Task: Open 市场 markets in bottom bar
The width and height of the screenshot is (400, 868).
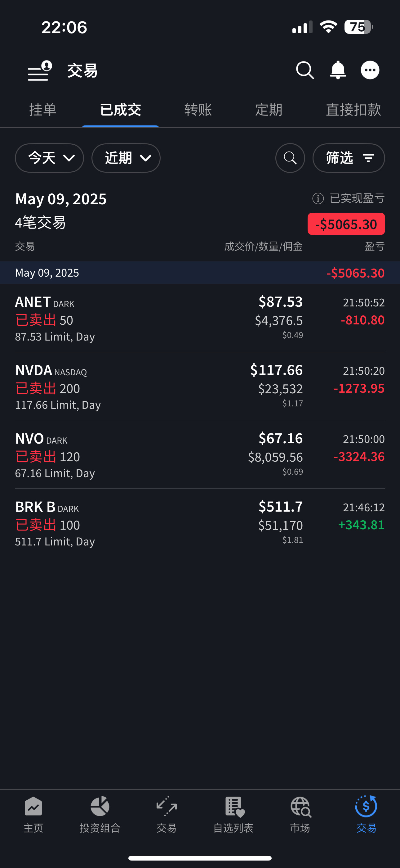Action: (300, 814)
